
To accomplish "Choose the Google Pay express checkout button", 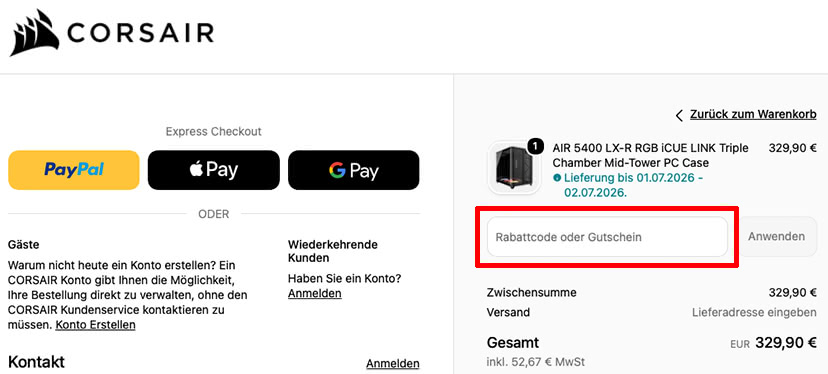I will click(x=354, y=170).
